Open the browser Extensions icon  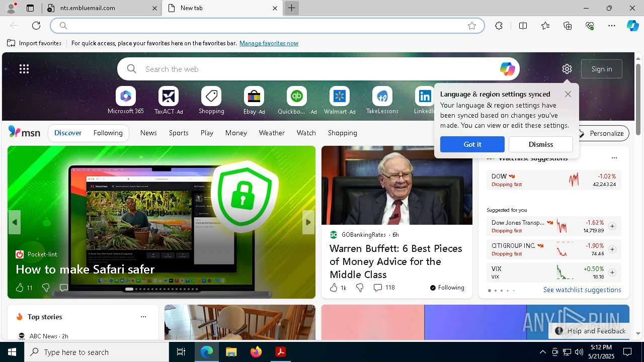point(499,26)
